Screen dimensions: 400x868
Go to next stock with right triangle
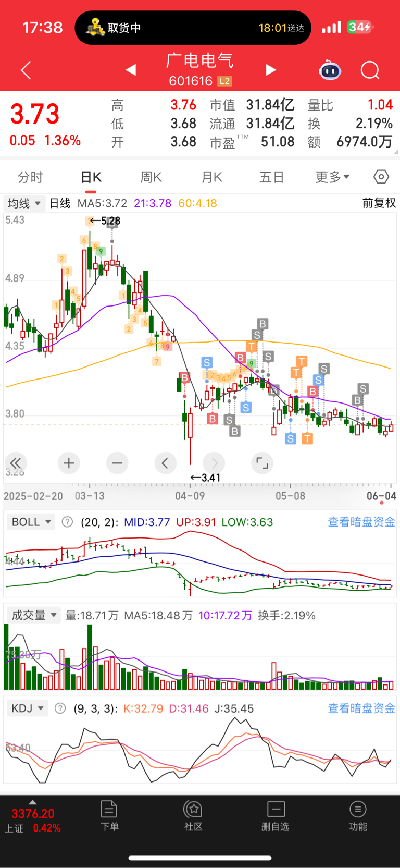pyautogui.click(x=271, y=69)
